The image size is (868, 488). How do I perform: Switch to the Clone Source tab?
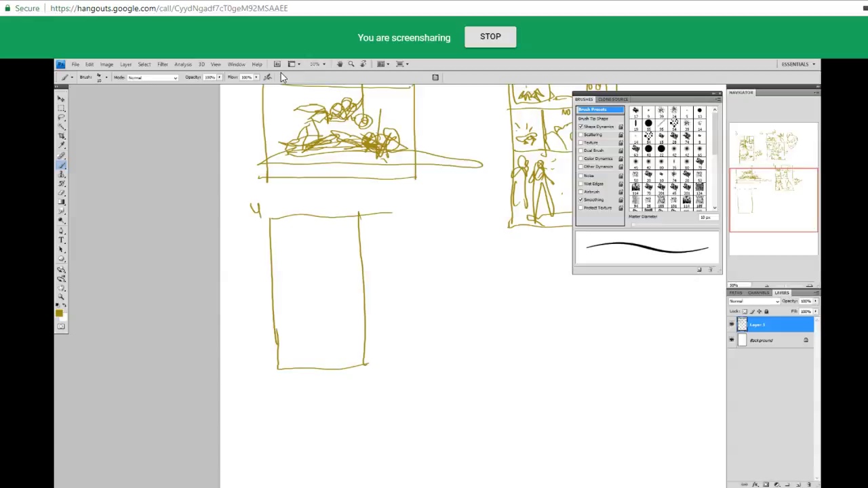(x=612, y=100)
